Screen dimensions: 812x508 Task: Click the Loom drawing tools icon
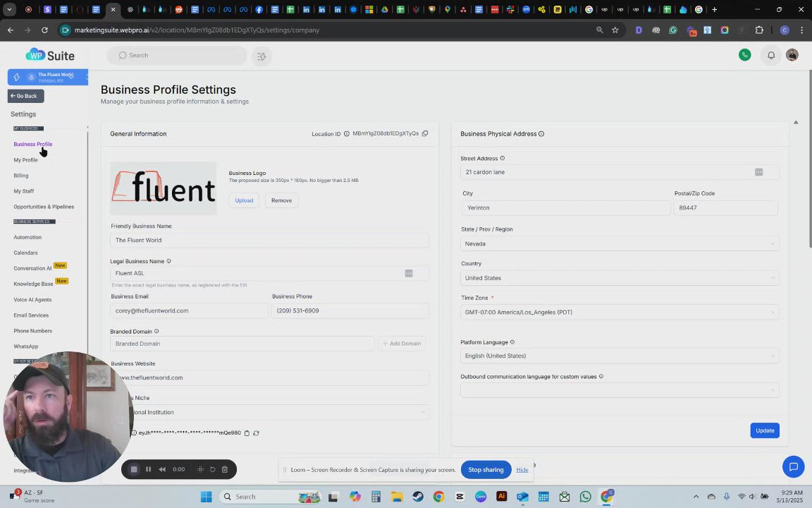[200, 469]
